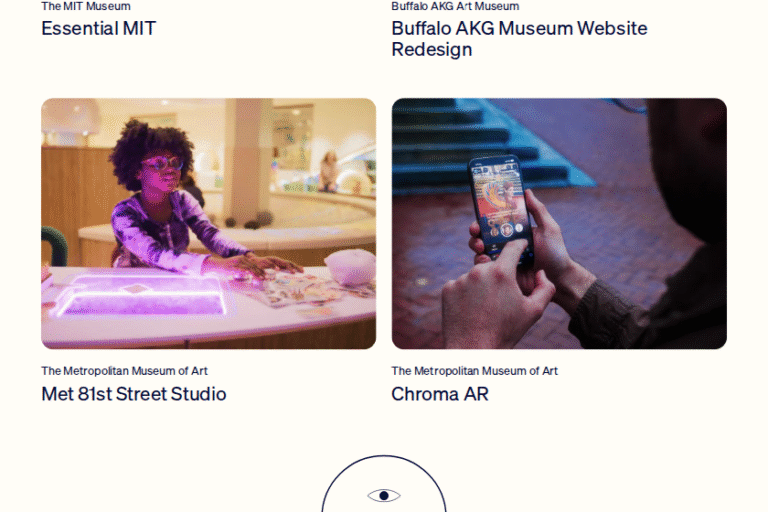Open the Met 81st Street Studio photo
768x512 pixels.
pyautogui.click(x=209, y=223)
